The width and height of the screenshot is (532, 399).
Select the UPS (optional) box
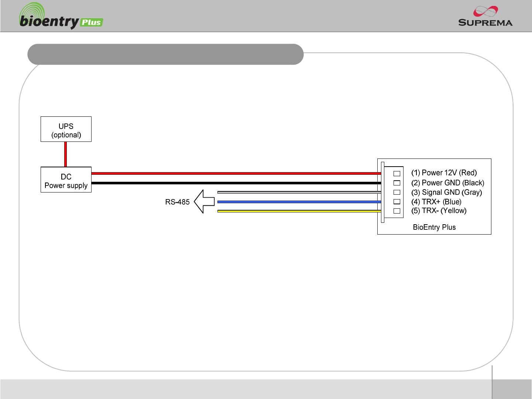[x=66, y=129]
